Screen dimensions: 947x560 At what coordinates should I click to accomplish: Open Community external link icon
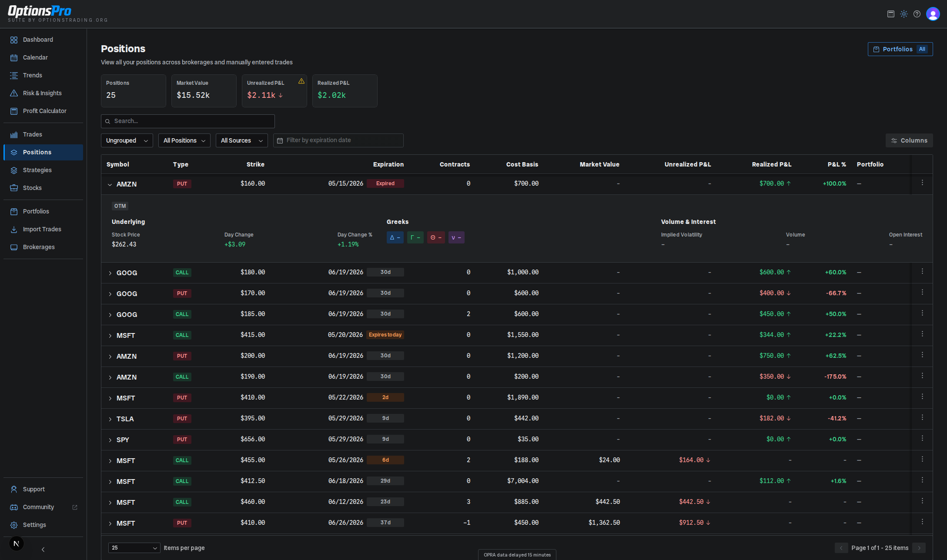pyautogui.click(x=75, y=507)
